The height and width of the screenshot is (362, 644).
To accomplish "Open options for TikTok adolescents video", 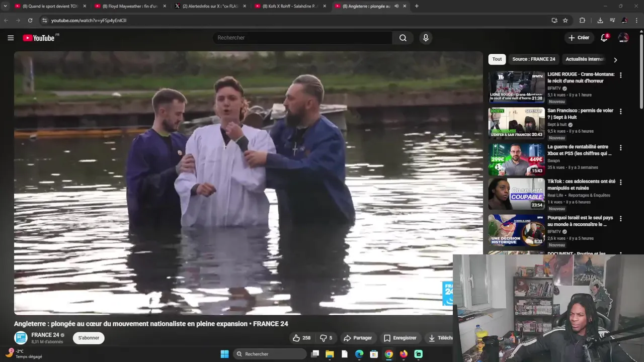I will [x=620, y=182].
